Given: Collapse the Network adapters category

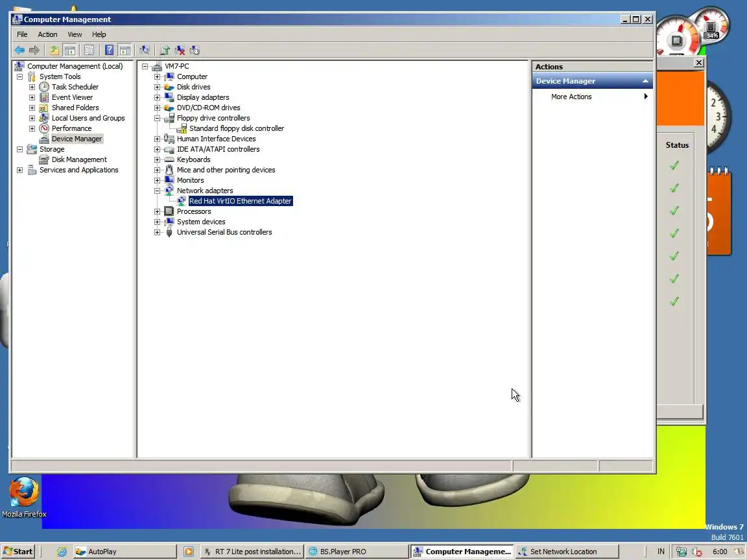Looking at the screenshot, I should click(x=157, y=191).
